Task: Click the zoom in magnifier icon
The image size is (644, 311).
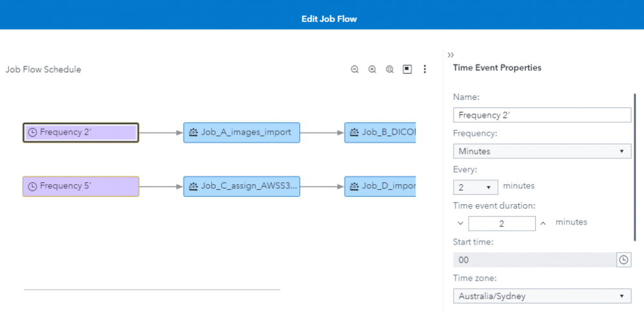Action: point(372,70)
